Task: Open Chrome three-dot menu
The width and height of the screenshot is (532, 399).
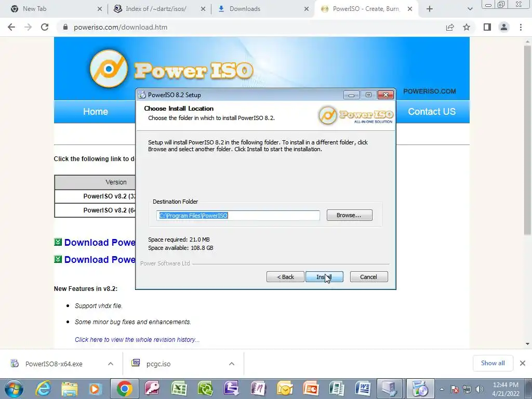Action: tap(521, 27)
